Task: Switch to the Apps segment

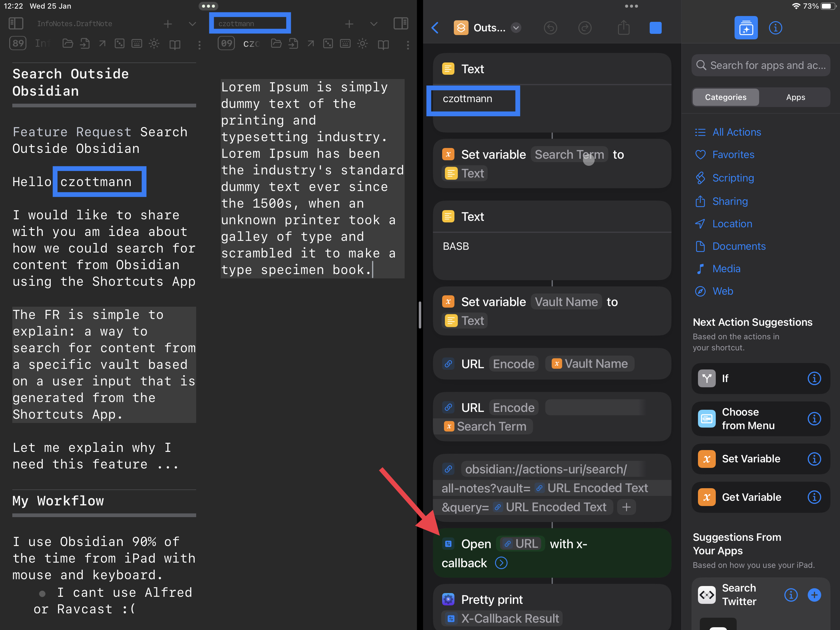Action: [x=795, y=97]
